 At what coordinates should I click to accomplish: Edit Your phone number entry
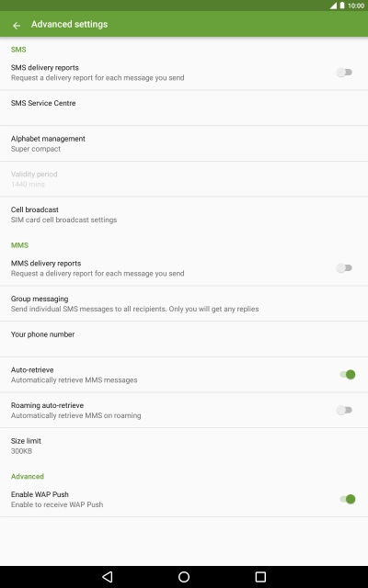pyautogui.click(x=184, y=339)
